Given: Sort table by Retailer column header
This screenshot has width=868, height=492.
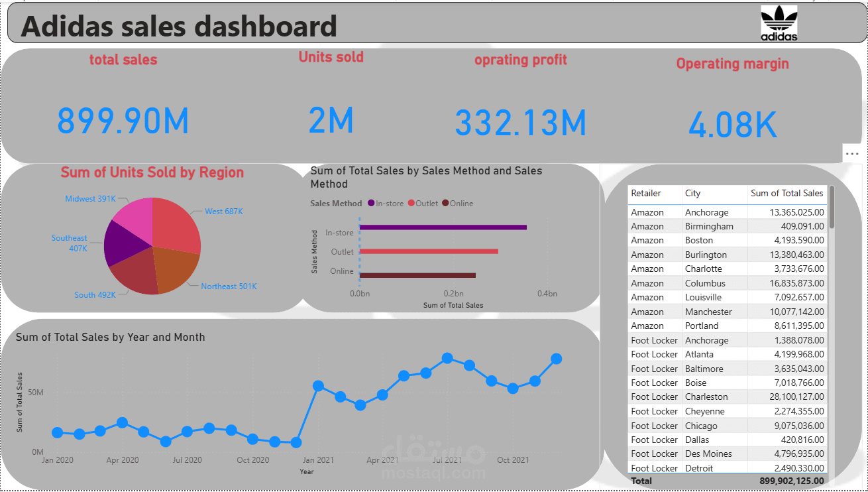Looking at the screenshot, I should (x=646, y=194).
